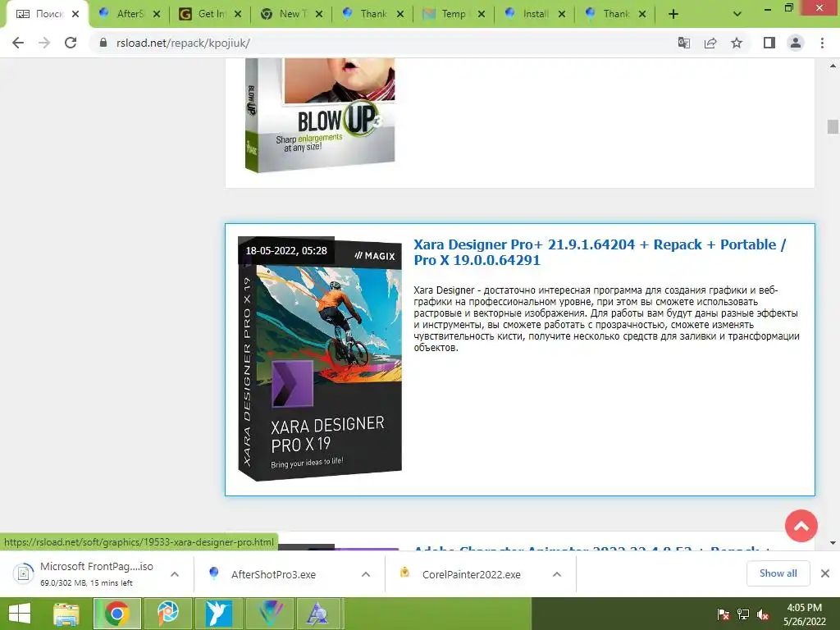Open the PaintShop Pro taskbar icon
The width and height of the screenshot is (840, 630).
point(167,614)
